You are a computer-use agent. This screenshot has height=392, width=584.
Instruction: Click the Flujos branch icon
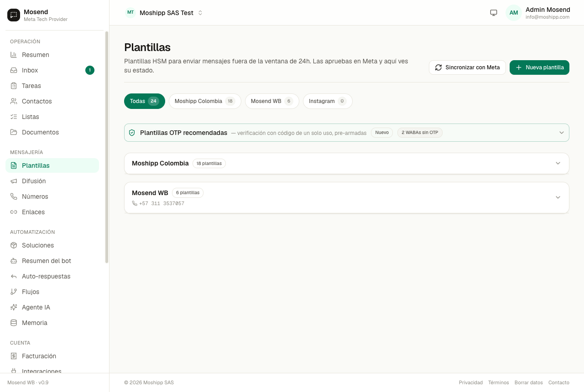tap(14, 292)
